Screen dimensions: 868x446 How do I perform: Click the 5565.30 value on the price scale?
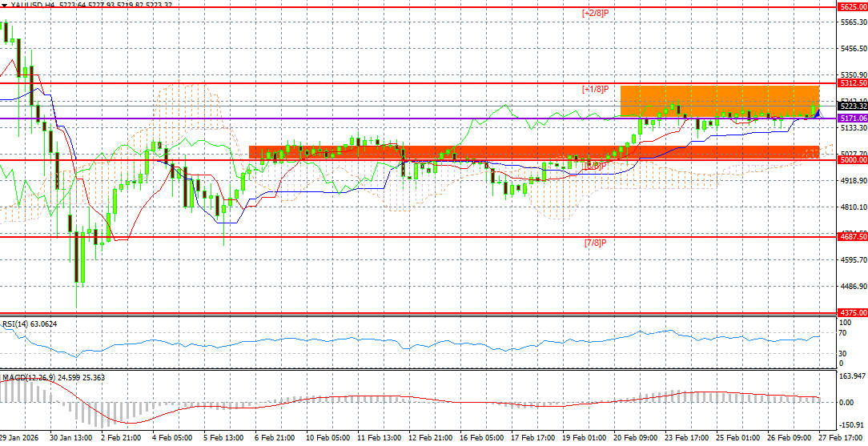pos(853,22)
